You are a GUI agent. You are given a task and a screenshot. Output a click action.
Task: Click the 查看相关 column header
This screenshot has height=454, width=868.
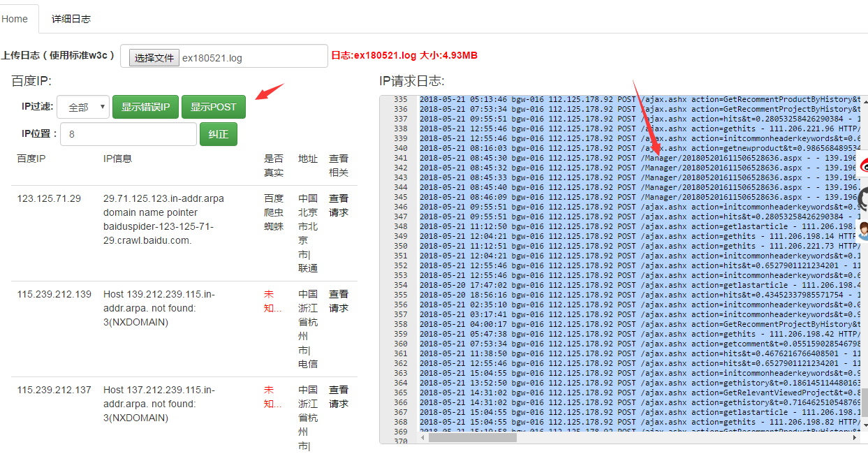(339, 166)
